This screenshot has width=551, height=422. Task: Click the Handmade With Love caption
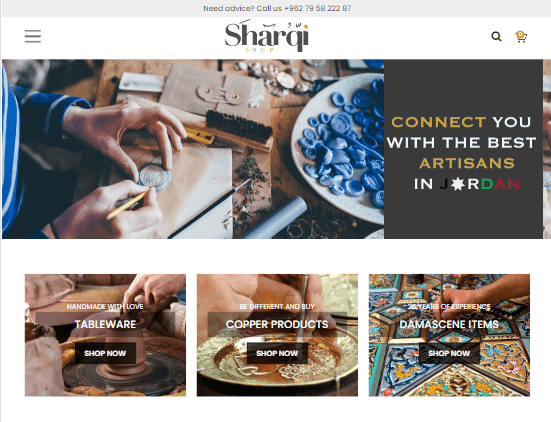(x=105, y=306)
